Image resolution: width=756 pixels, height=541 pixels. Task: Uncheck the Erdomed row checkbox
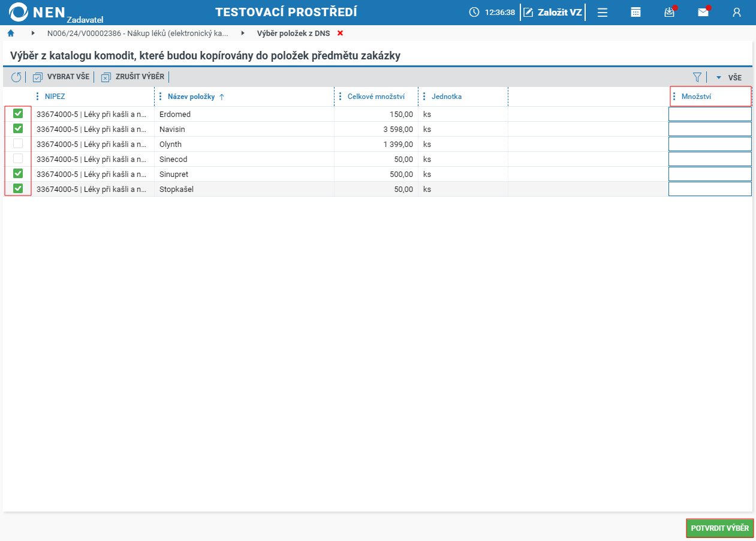(x=18, y=113)
